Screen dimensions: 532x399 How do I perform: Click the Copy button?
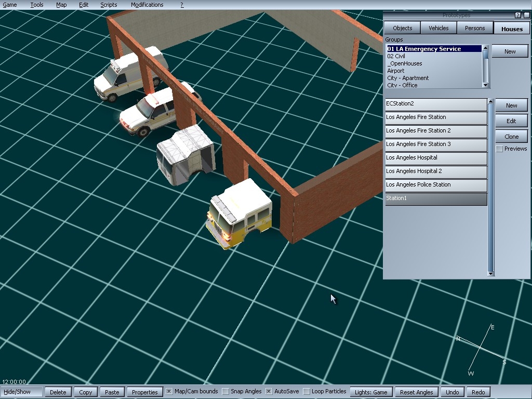point(86,392)
